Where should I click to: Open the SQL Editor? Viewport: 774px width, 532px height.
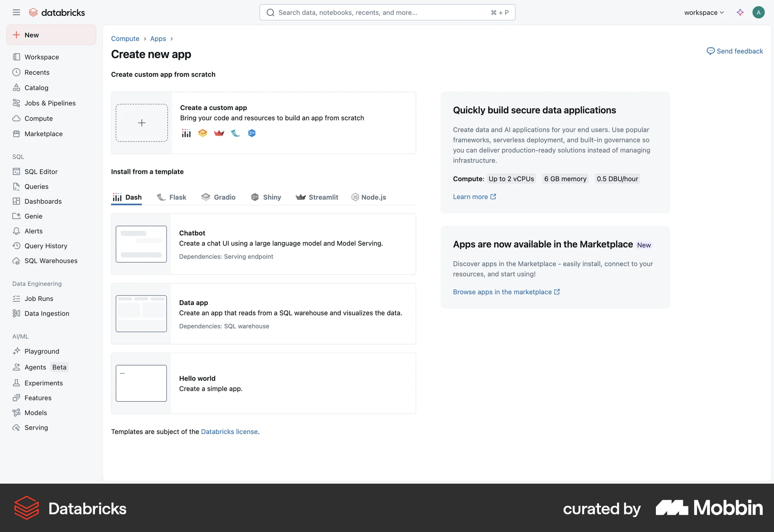[x=41, y=171]
